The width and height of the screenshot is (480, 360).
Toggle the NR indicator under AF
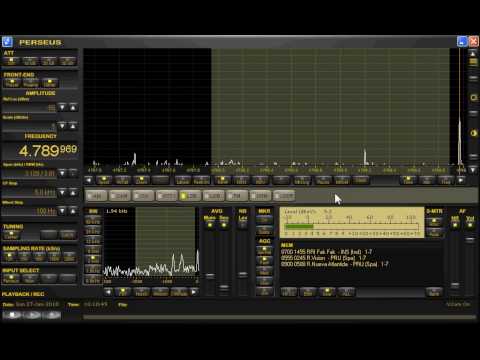[455, 225]
